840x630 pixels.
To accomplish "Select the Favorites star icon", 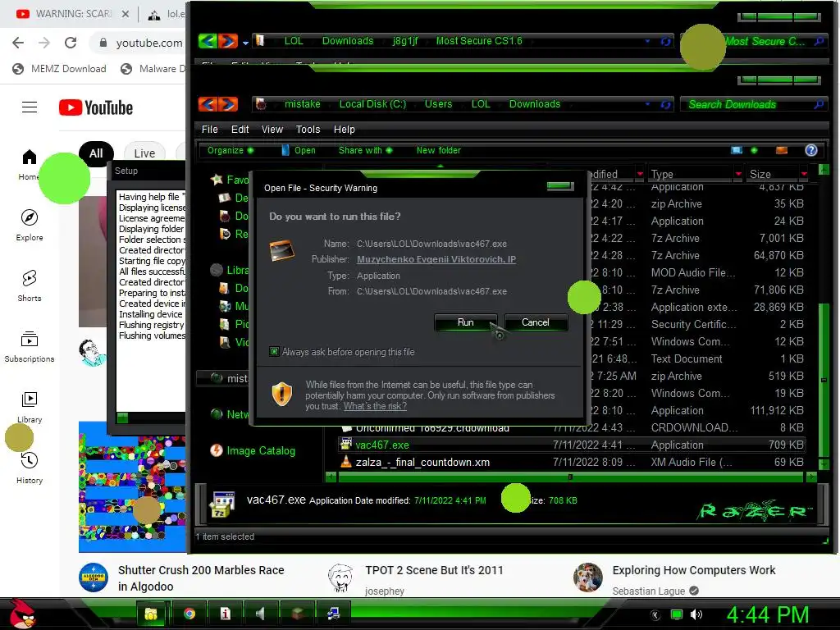I will tap(217, 180).
